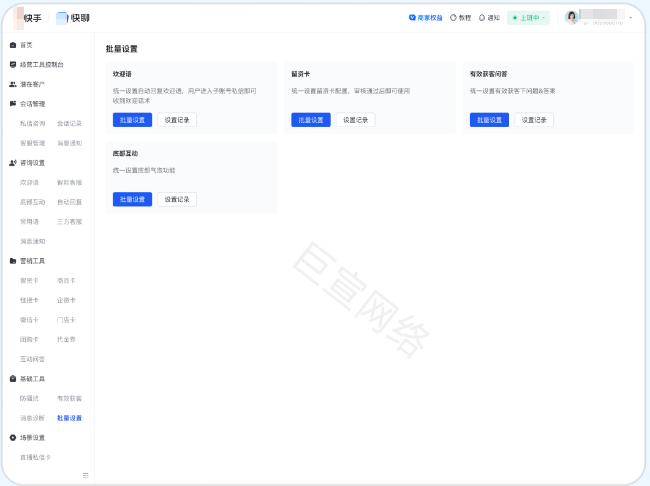Click the 咨询设置 person icon
This screenshot has width=650, height=486.
pos(13,163)
